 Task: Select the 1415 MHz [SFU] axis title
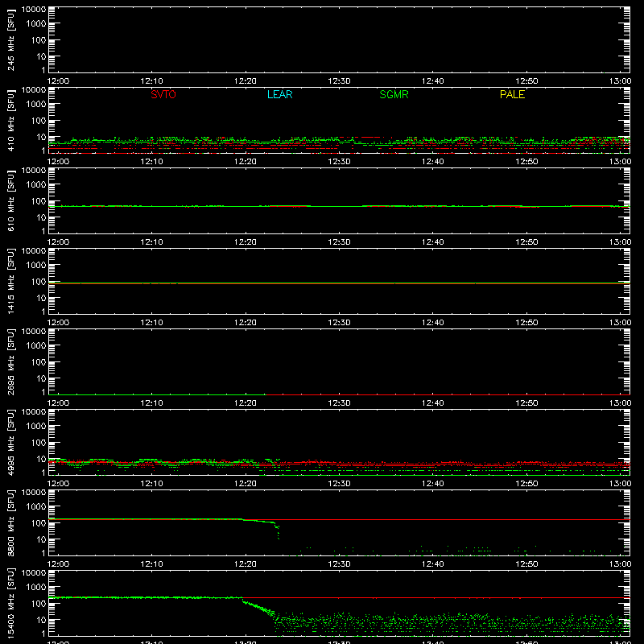[x=11, y=282]
